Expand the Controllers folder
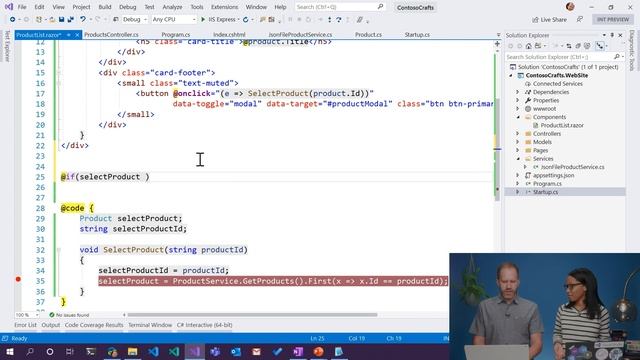Viewport: 640px width, 360px height. (518, 134)
